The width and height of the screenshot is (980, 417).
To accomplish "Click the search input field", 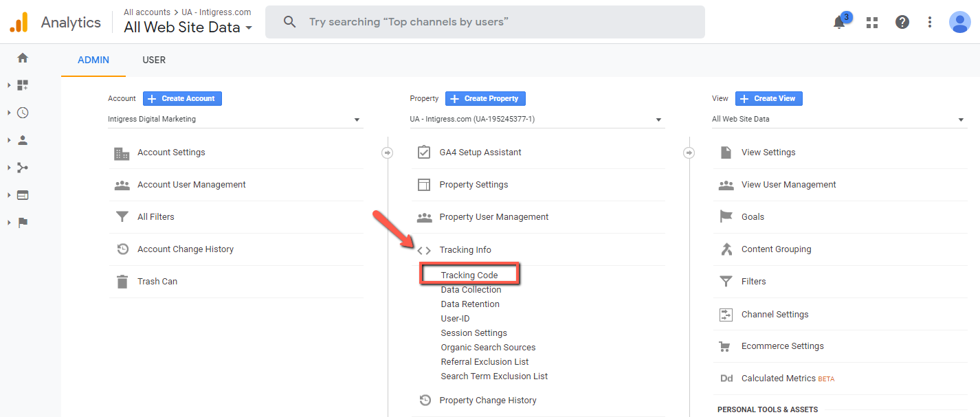I will [485, 22].
